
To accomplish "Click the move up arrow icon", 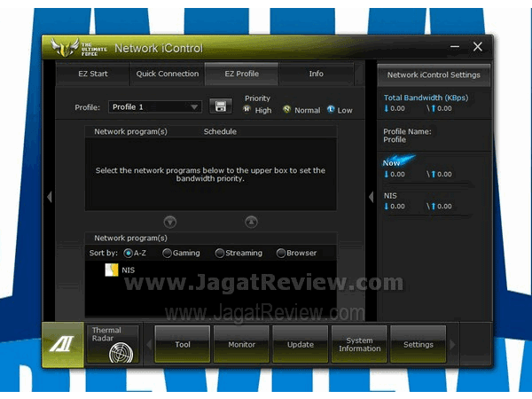I will pos(251,222).
